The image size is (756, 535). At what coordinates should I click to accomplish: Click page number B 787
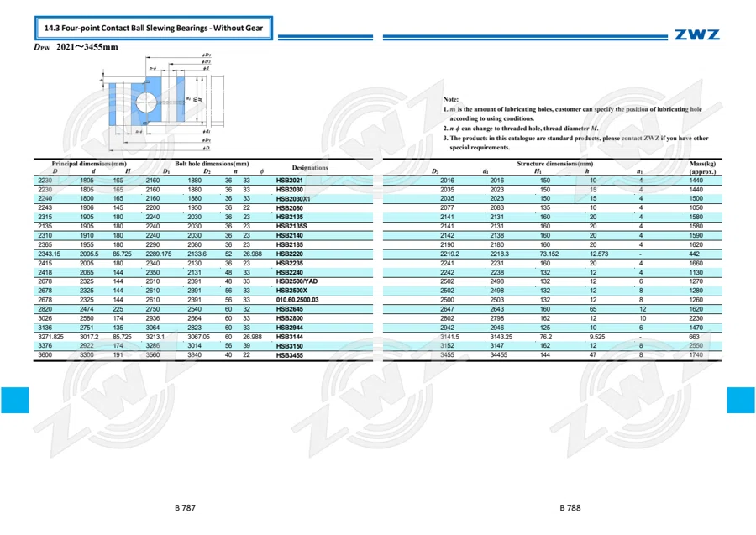click(185, 507)
